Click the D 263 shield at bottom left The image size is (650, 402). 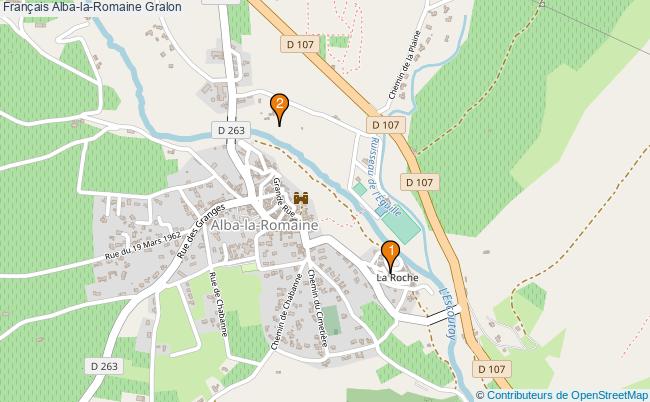104,366
